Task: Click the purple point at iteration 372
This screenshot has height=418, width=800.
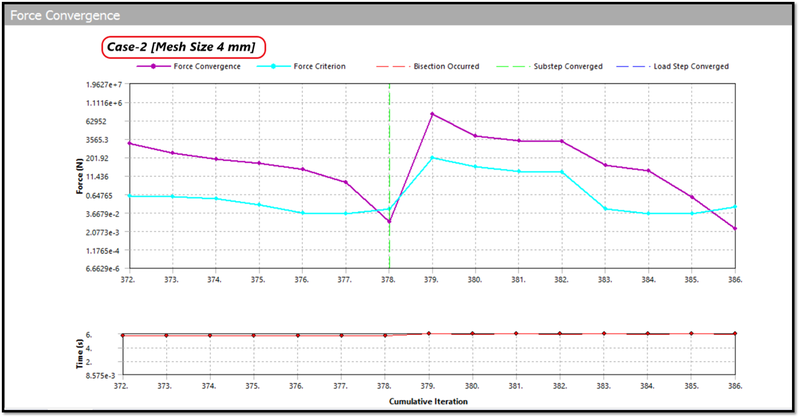Action: (x=130, y=143)
